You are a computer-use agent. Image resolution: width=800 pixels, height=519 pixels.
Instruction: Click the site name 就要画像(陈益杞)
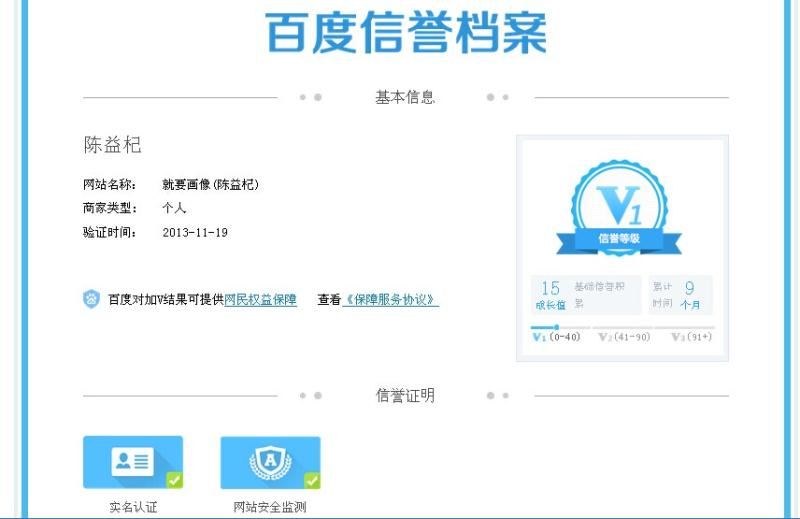point(210,184)
